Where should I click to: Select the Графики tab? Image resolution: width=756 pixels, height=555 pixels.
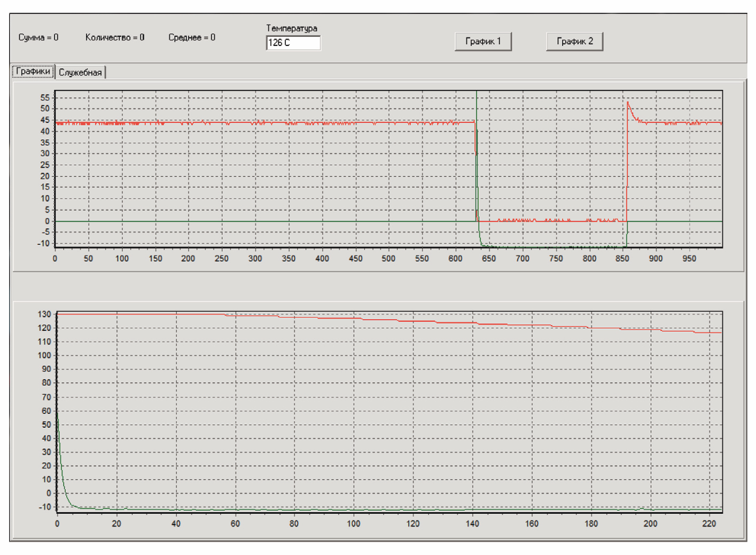point(33,71)
